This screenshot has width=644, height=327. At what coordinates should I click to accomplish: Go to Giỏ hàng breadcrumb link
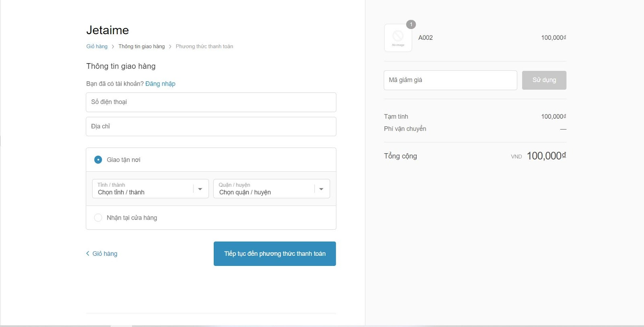point(97,46)
